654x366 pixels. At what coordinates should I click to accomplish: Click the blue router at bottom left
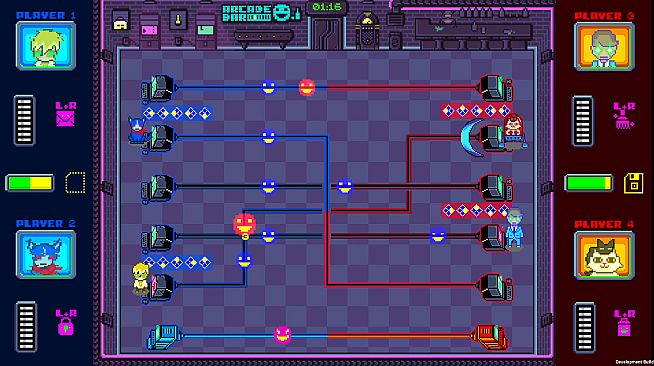pos(164,337)
